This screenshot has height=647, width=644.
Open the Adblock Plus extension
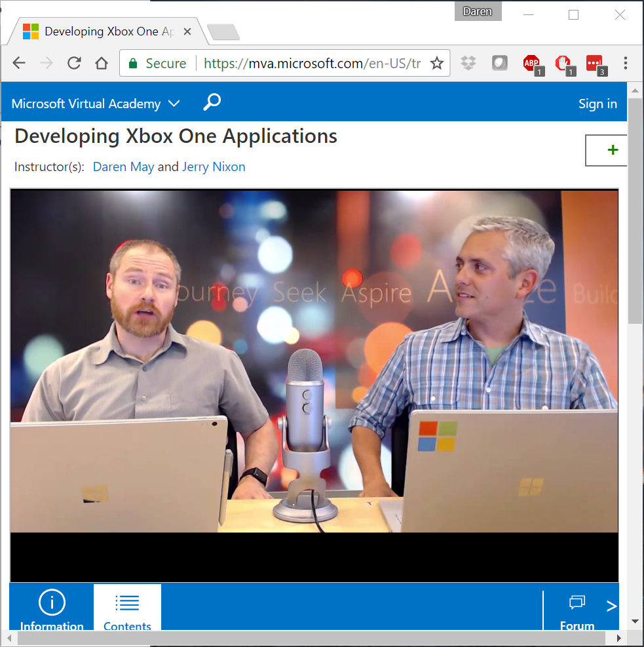[x=532, y=64]
